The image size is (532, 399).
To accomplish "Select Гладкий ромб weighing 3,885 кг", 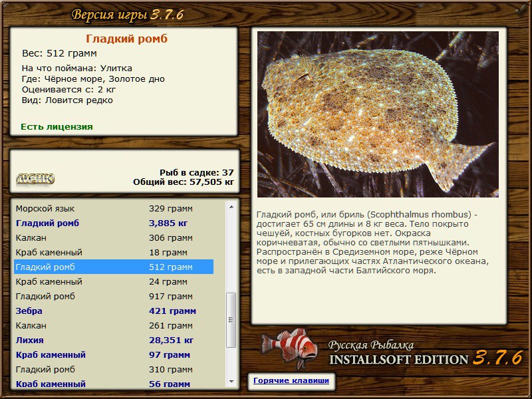I will [x=113, y=223].
